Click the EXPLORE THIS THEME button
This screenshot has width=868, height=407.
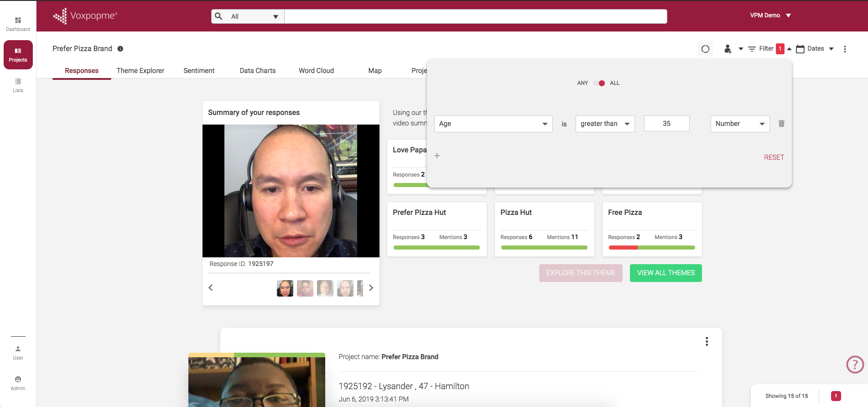(581, 273)
